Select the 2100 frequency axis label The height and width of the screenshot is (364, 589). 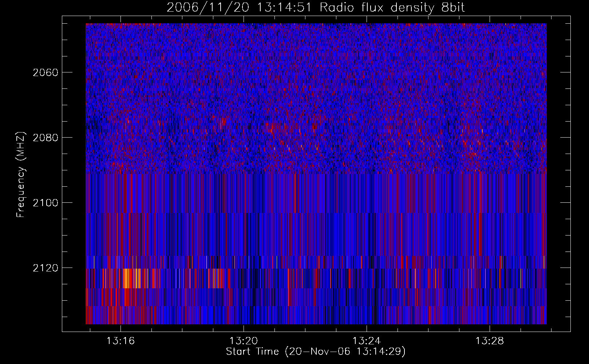coord(46,203)
